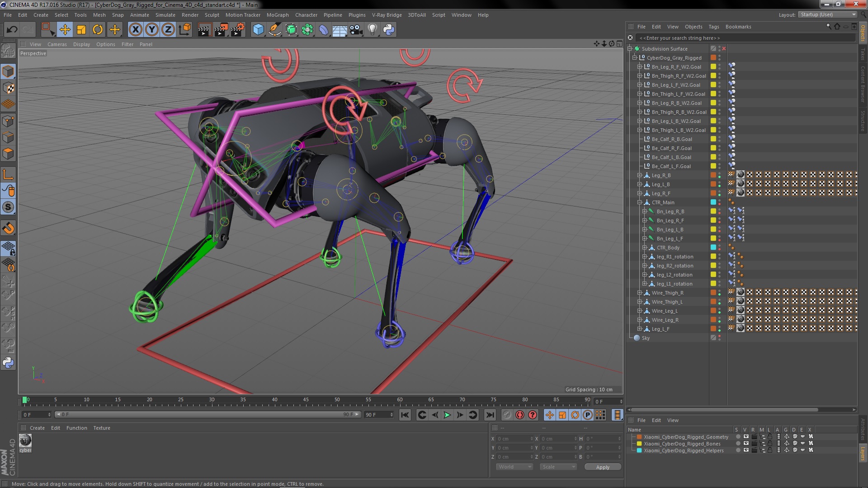Open the Scale mode dropdown
The image size is (868, 488).
pyautogui.click(x=558, y=467)
